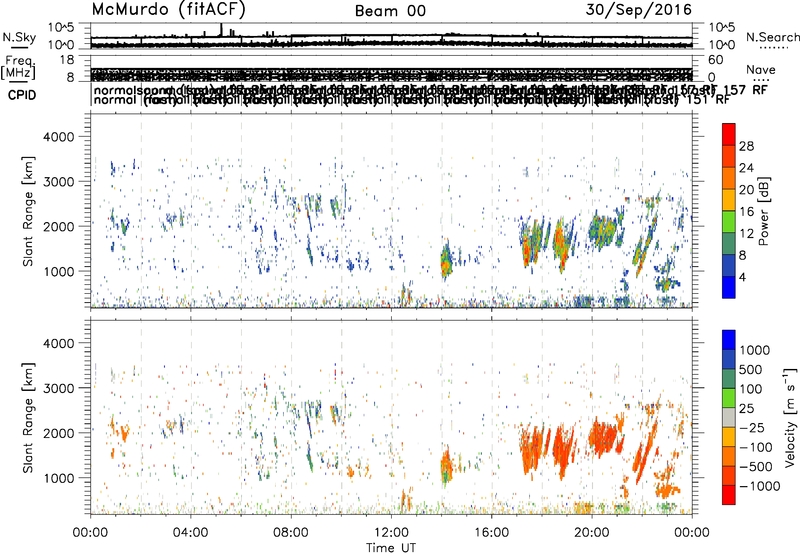Click the green 12 dB segment of the power colorbar

click(x=729, y=221)
